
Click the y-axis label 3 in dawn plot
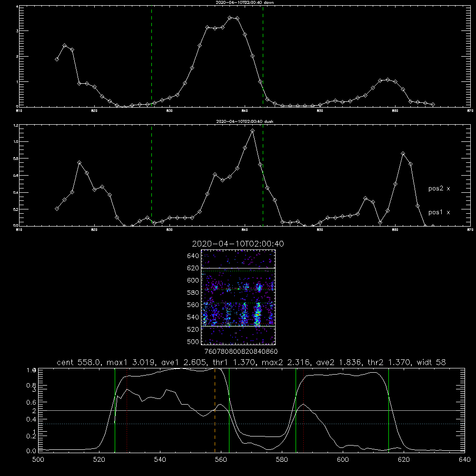pyautogui.click(x=17, y=31)
